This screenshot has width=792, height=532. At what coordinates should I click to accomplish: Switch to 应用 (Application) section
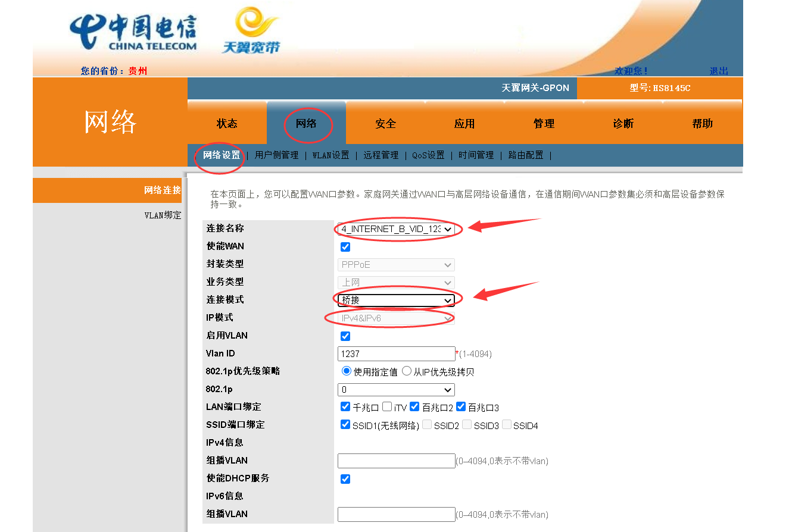pos(464,124)
